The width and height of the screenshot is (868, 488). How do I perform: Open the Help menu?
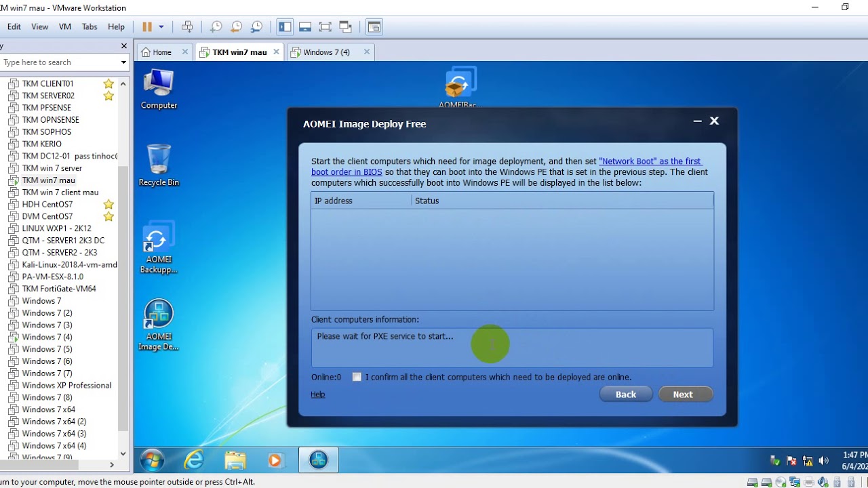click(116, 27)
